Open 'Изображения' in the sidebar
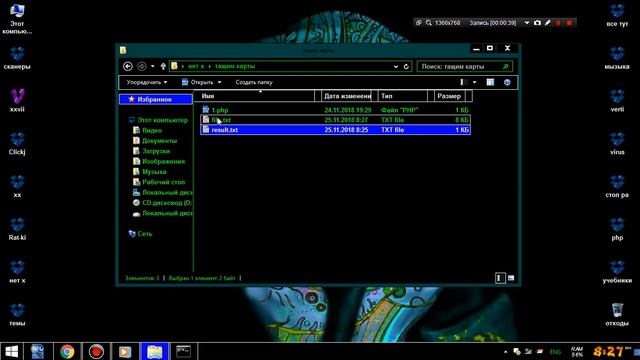 [159, 161]
